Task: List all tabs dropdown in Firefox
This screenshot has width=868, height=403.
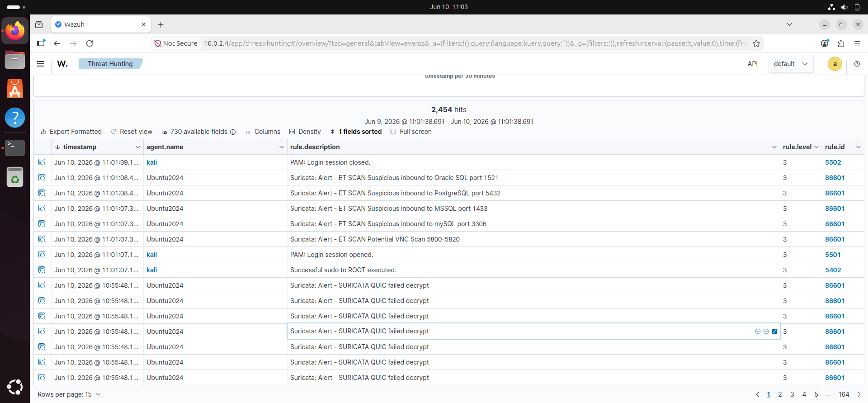Action: click(x=789, y=24)
